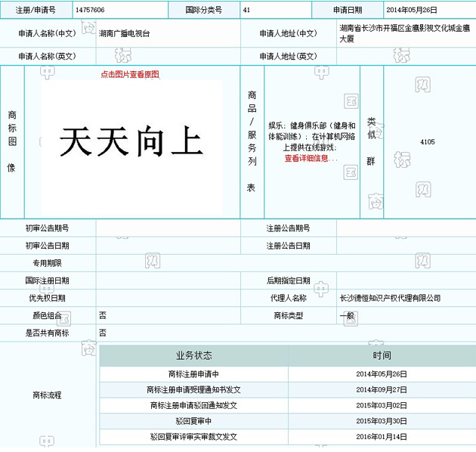Select registration number 14757606
The width and height of the screenshot is (476, 452).
tap(90, 11)
